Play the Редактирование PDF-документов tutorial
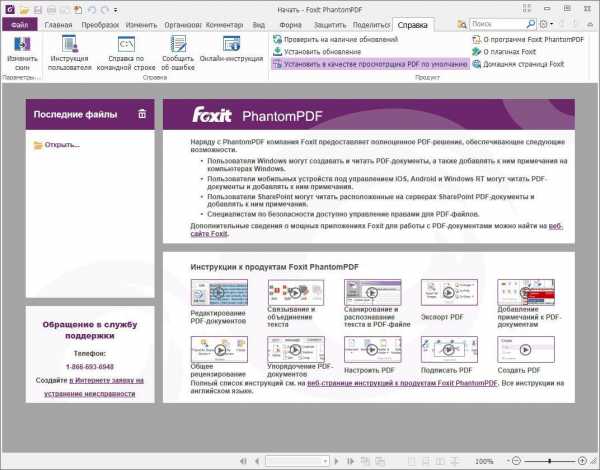 click(219, 292)
